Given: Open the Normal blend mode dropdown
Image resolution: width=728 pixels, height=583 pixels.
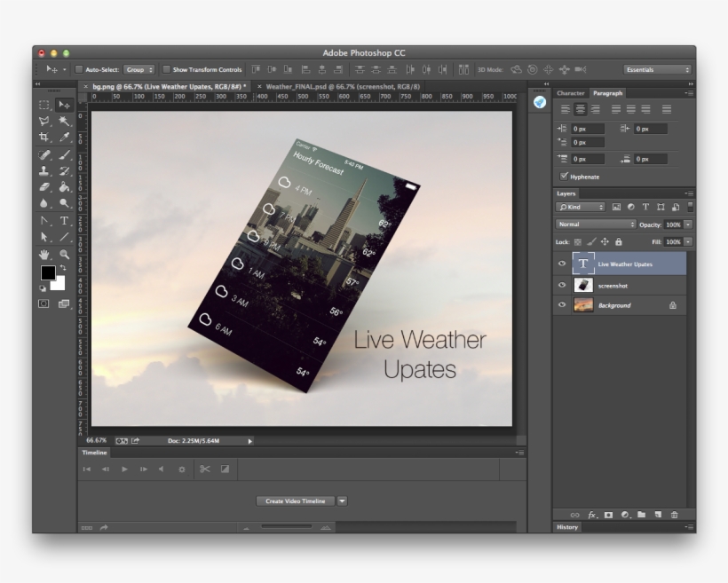Looking at the screenshot, I should pos(595,225).
